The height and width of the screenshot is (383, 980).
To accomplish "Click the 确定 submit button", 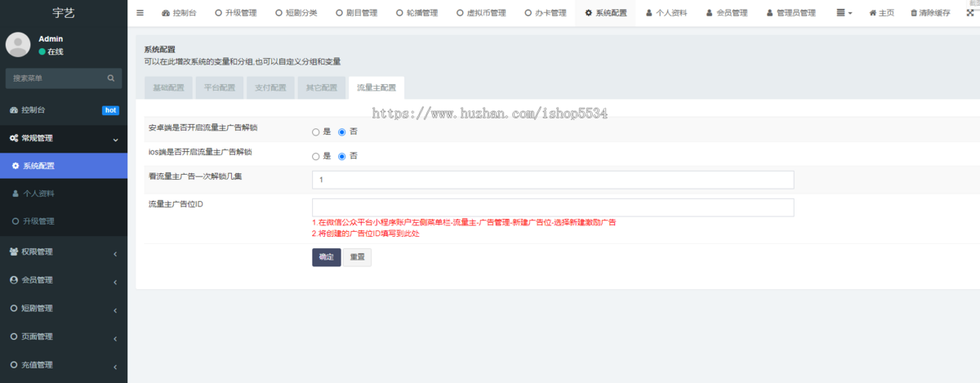I will [x=327, y=257].
